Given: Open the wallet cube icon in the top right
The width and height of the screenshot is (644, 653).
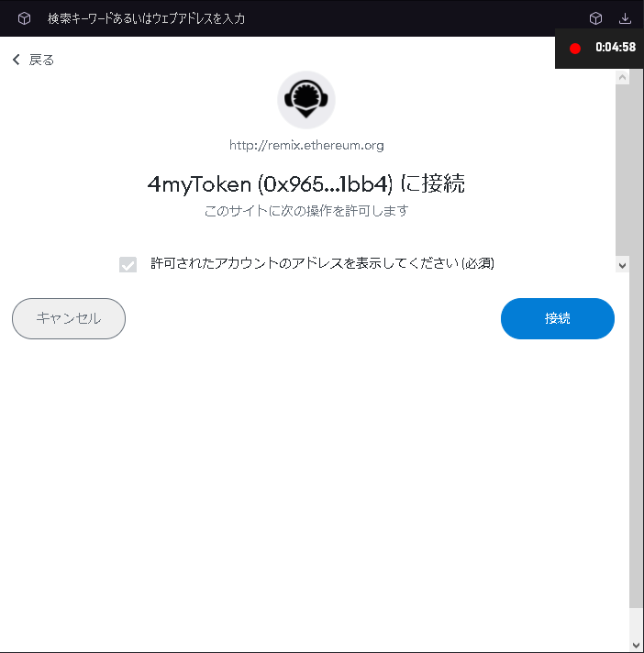Looking at the screenshot, I should tap(595, 18).
